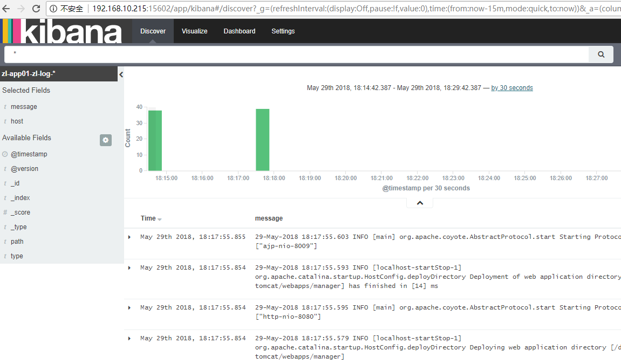Click the clock icon beside @timestamp
Image resolution: width=621 pixels, height=364 pixels.
[5, 154]
